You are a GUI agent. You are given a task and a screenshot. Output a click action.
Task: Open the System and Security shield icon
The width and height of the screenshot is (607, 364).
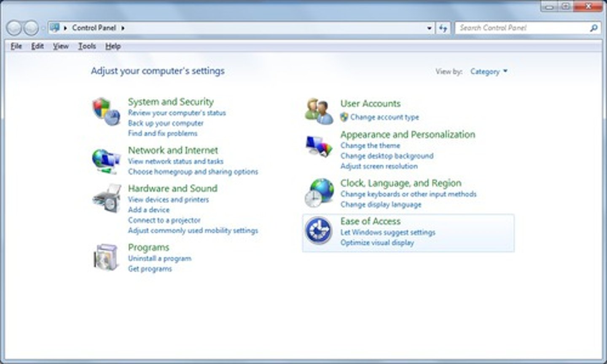click(x=106, y=111)
